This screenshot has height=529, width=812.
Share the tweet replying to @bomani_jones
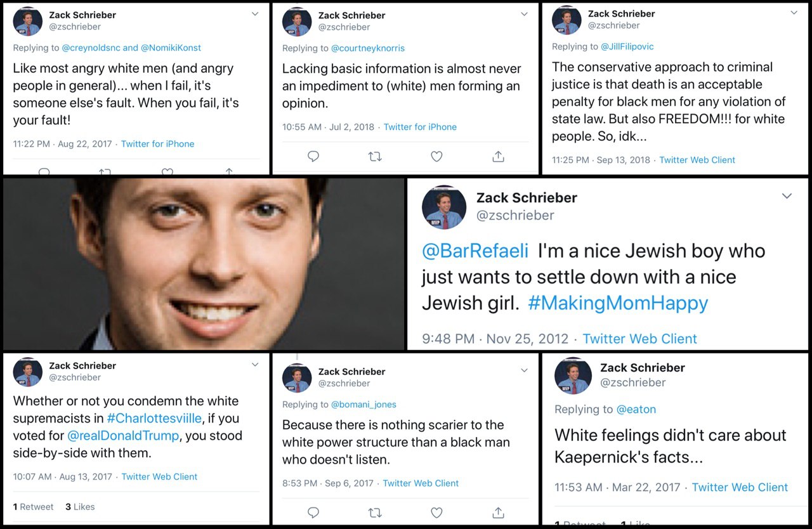coord(499,512)
